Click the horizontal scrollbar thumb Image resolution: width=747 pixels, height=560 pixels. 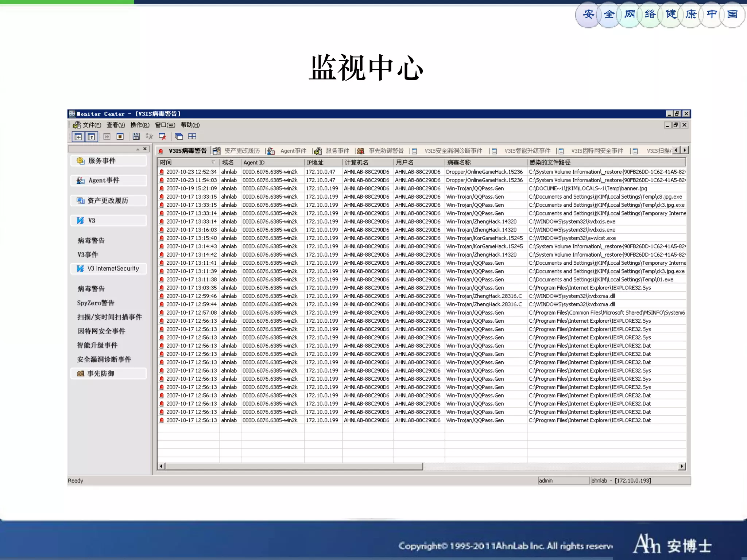coord(294,466)
